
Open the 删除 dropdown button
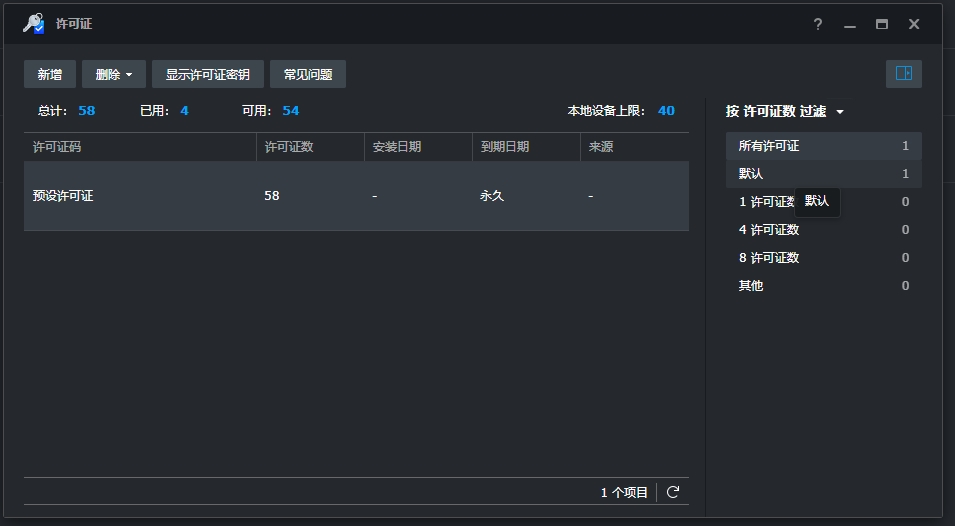tap(114, 74)
